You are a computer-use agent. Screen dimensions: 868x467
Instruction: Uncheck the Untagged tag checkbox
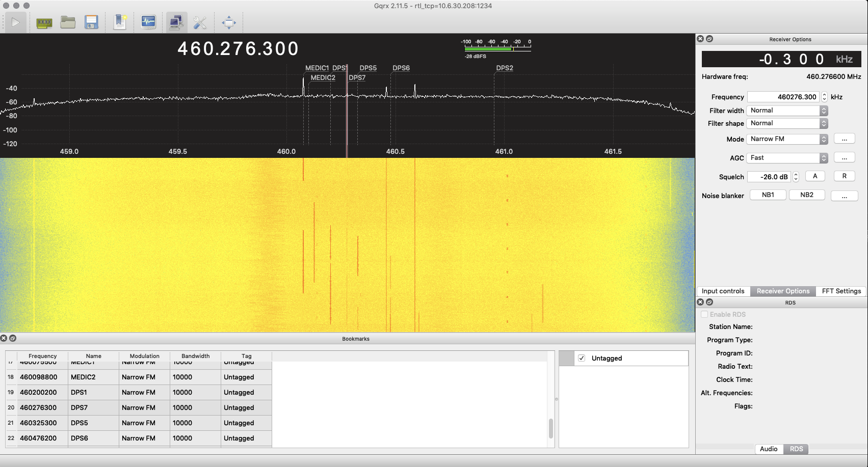(x=582, y=358)
